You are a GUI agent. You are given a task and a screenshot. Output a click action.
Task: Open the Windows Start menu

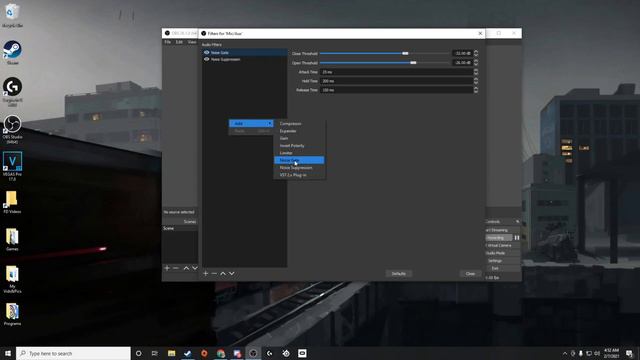(8, 353)
